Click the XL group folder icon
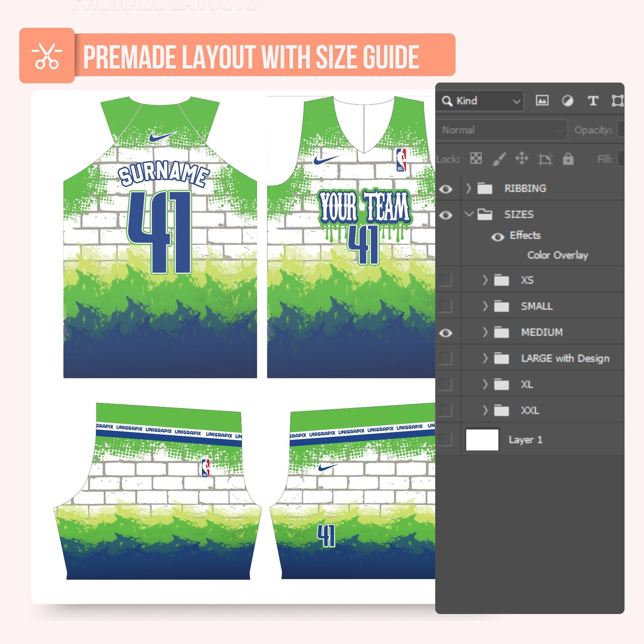 tap(502, 384)
